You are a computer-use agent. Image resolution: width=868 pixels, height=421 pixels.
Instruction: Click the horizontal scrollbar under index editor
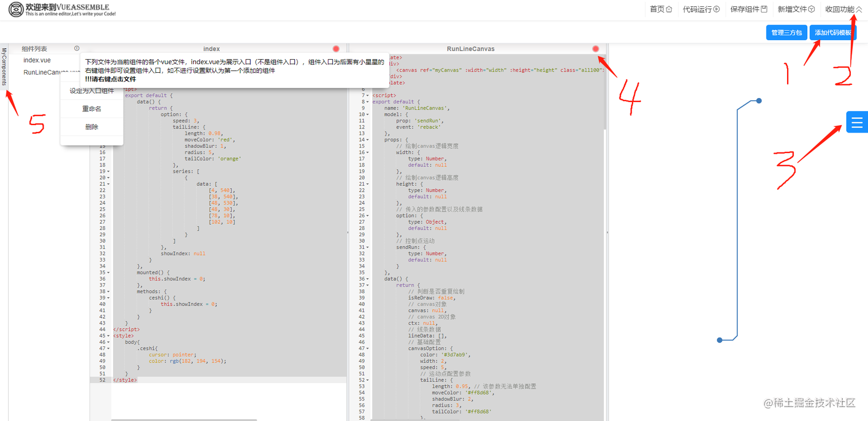tap(184, 419)
